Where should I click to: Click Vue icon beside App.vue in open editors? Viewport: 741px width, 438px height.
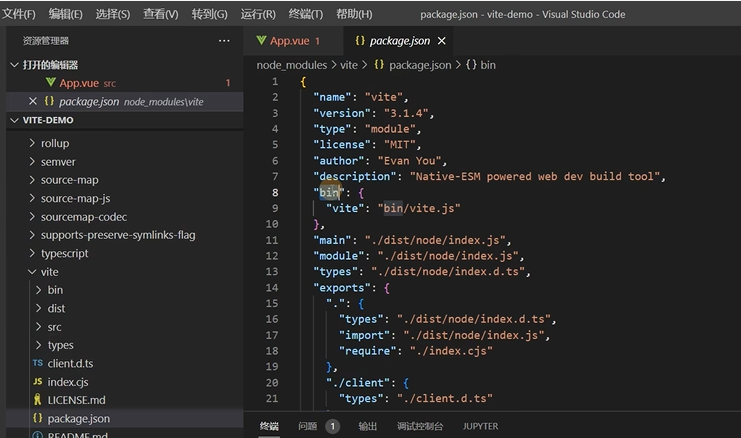pyautogui.click(x=51, y=83)
